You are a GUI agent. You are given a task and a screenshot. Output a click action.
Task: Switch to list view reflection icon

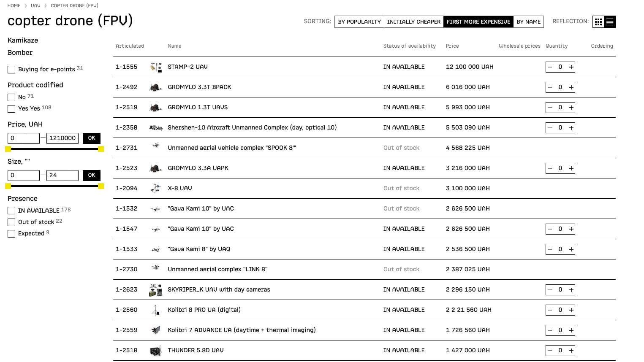(610, 22)
